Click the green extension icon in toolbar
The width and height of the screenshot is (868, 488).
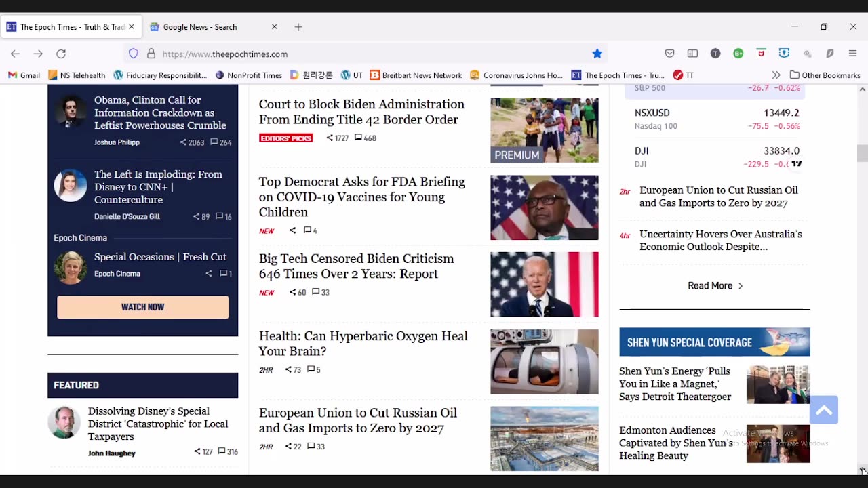pyautogui.click(x=738, y=54)
